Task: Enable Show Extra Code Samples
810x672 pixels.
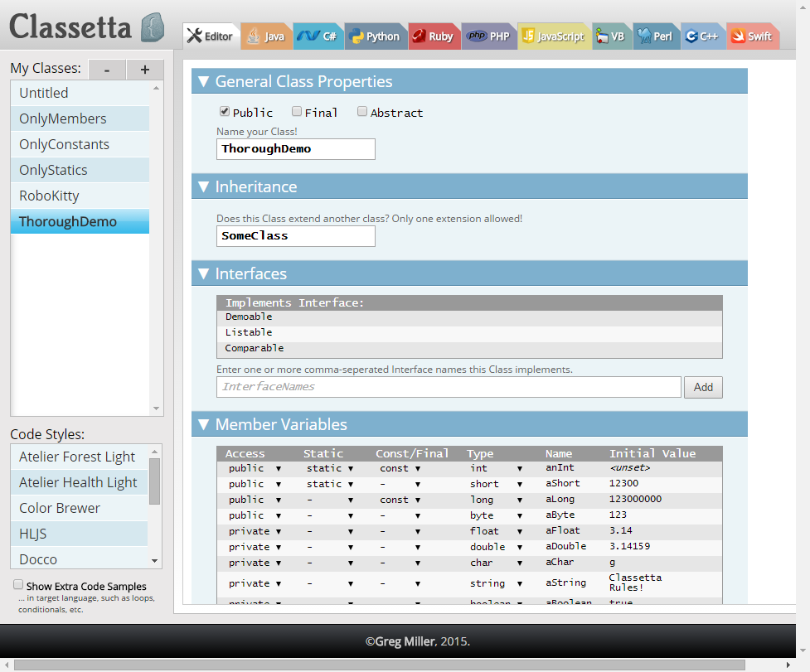Action: coord(17,583)
